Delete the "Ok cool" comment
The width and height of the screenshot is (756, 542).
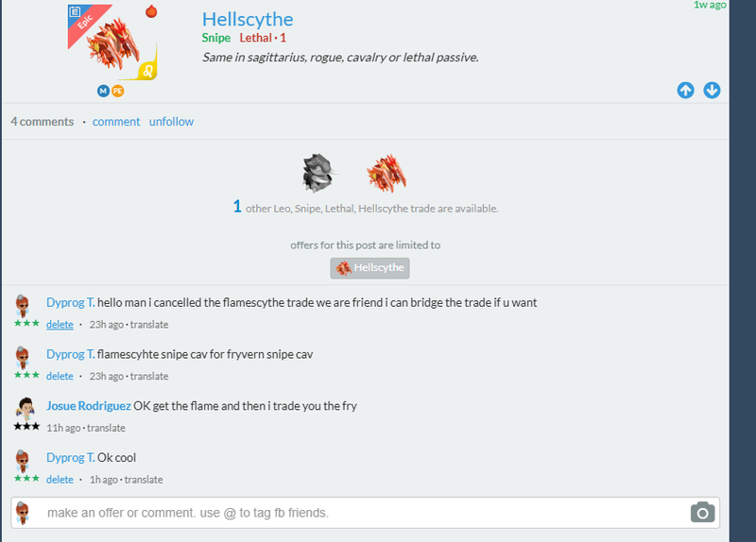point(60,479)
